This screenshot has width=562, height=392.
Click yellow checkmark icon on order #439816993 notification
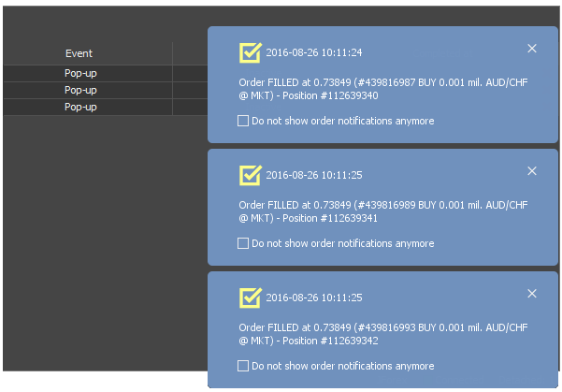(x=251, y=298)
